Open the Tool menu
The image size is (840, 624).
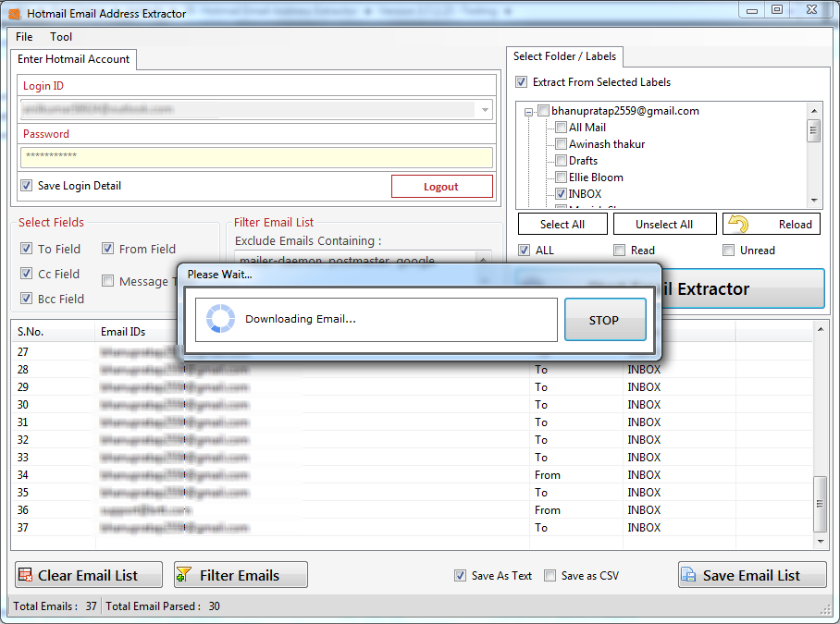click(61, 37)
